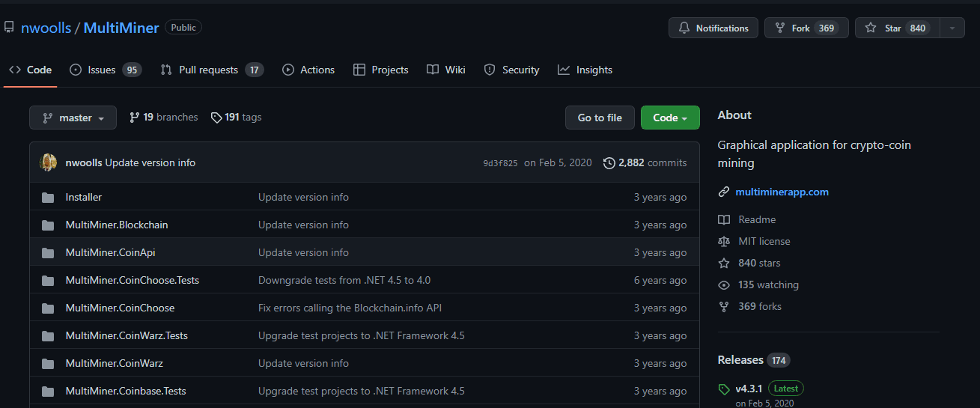The image size is (980, 408).
Task: Click the link chain icon by multiminerapp.com
Action: tap(724, 192)
